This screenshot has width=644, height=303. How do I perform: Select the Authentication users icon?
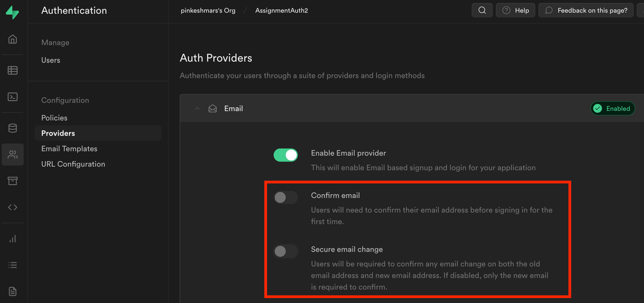coord(13,154)
